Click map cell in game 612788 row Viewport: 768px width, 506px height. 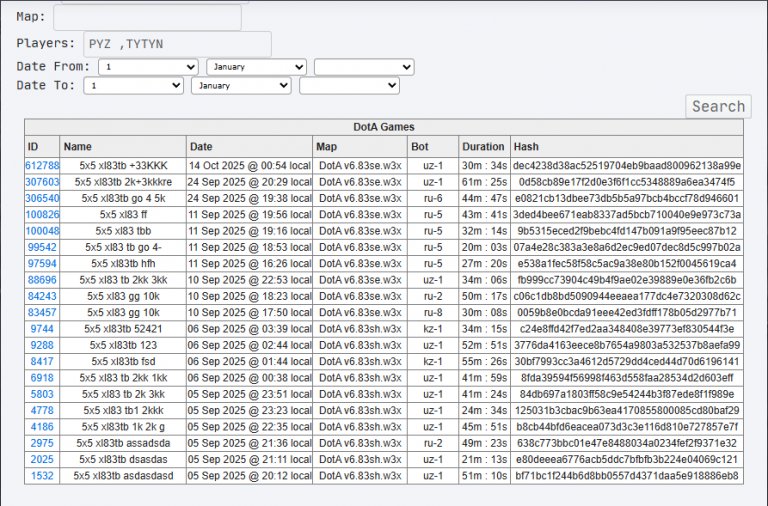(x=360, y=166)
